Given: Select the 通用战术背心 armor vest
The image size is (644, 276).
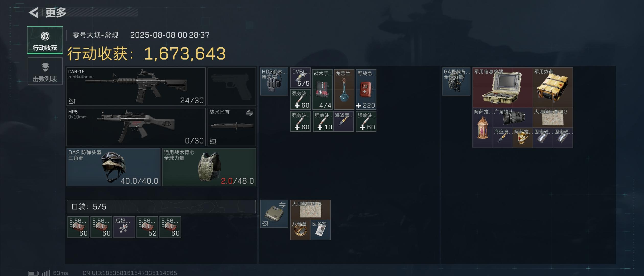Looking at the screenshot, I should (x=209, y=167).
